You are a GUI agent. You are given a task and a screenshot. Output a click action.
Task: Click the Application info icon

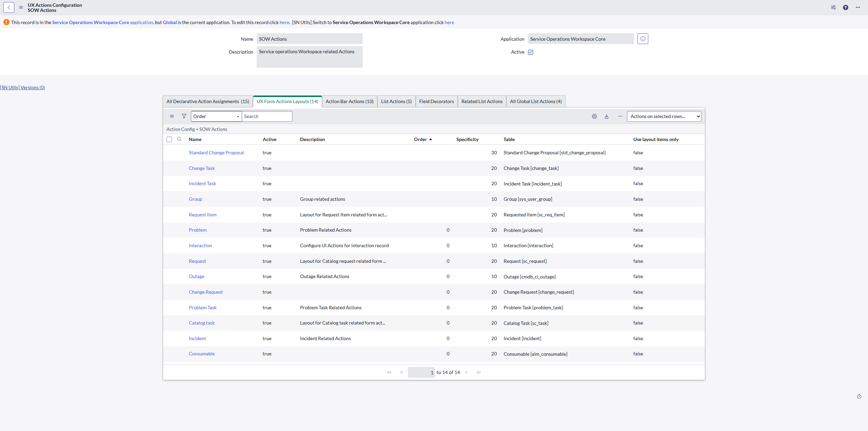(x=643, y=39)
